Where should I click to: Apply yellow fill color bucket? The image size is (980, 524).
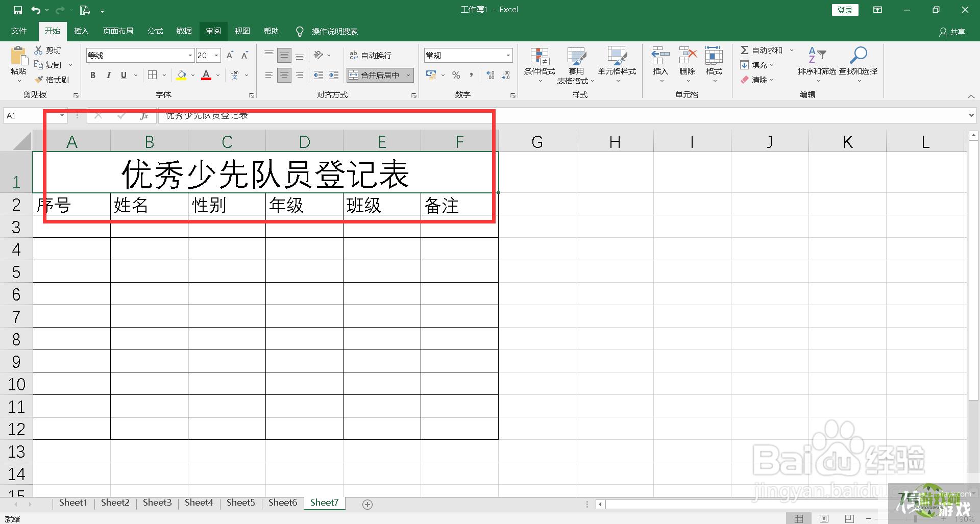click(181, 75)
